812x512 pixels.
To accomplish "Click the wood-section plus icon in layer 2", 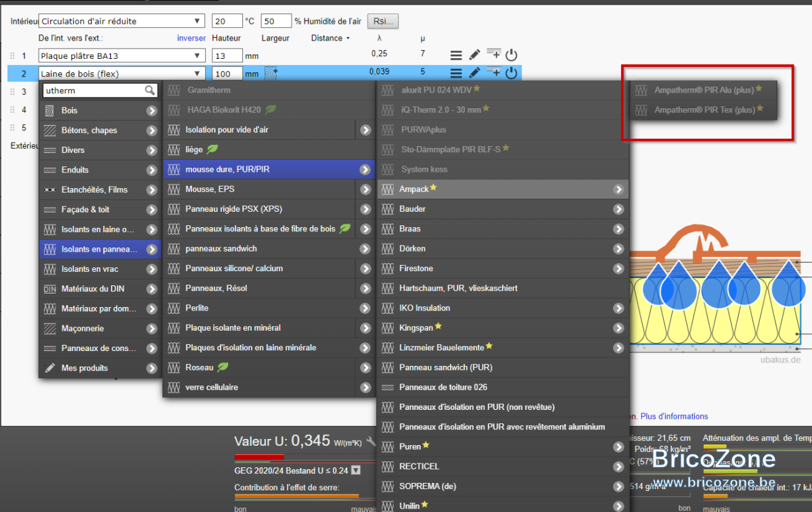I will (x=271, y=73).
